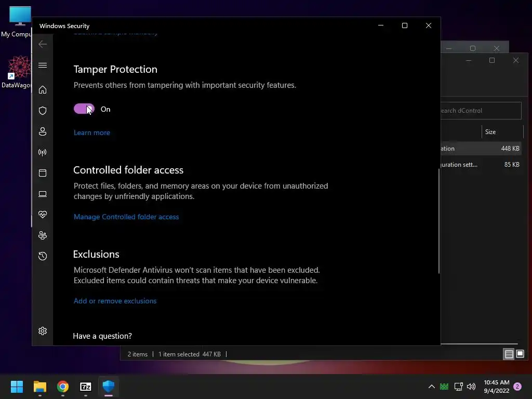
Task: Open Google Chrome from the taskbar
Action: 63,387
